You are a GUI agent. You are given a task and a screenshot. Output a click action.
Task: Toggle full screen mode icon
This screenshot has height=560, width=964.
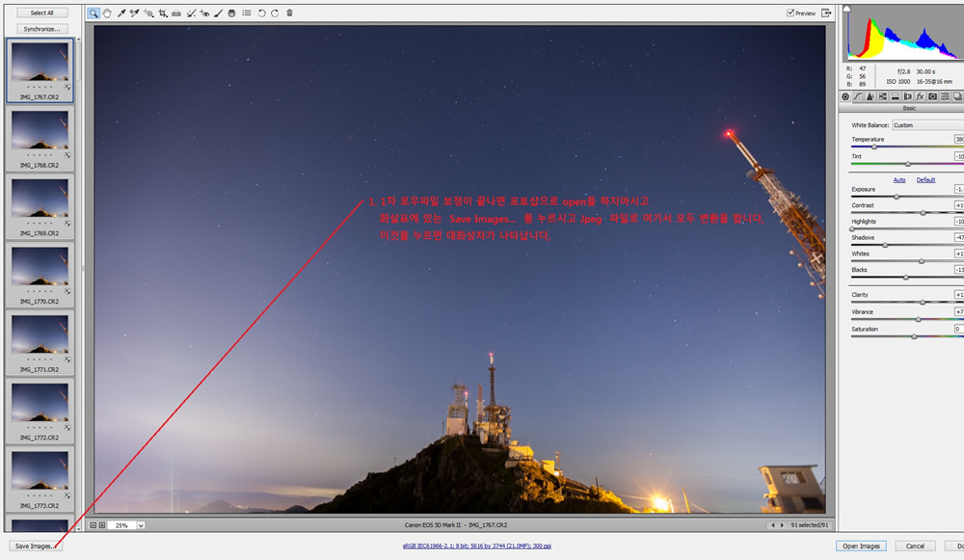[x=826, y=13]
